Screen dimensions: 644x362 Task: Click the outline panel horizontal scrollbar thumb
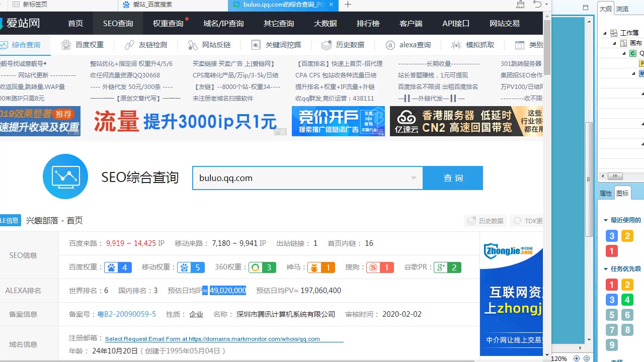pyautogui.click(x=615, y=176)
